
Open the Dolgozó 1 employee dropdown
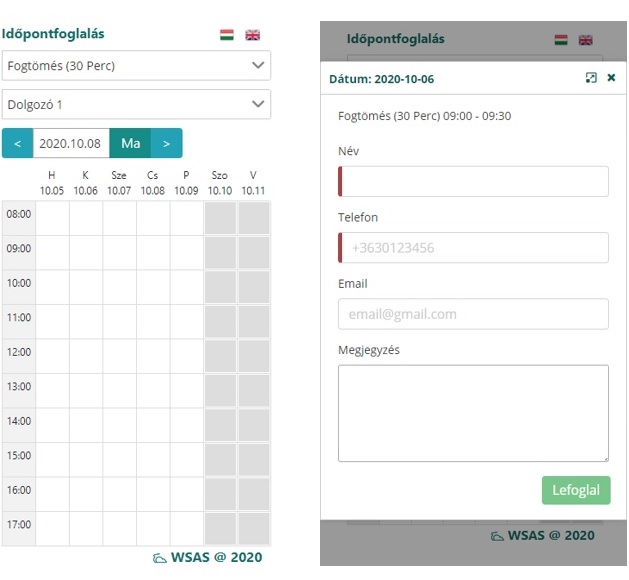click(x=136, y=104)
